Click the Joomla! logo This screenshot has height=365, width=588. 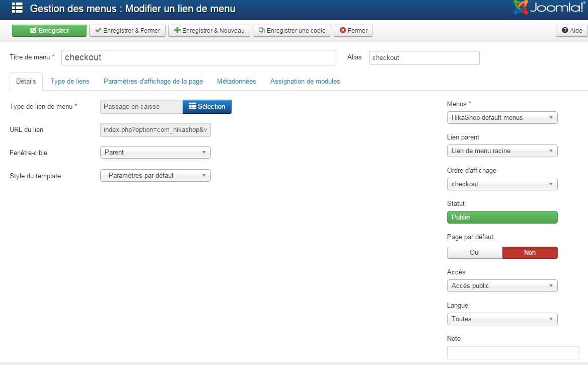(549, 7)
